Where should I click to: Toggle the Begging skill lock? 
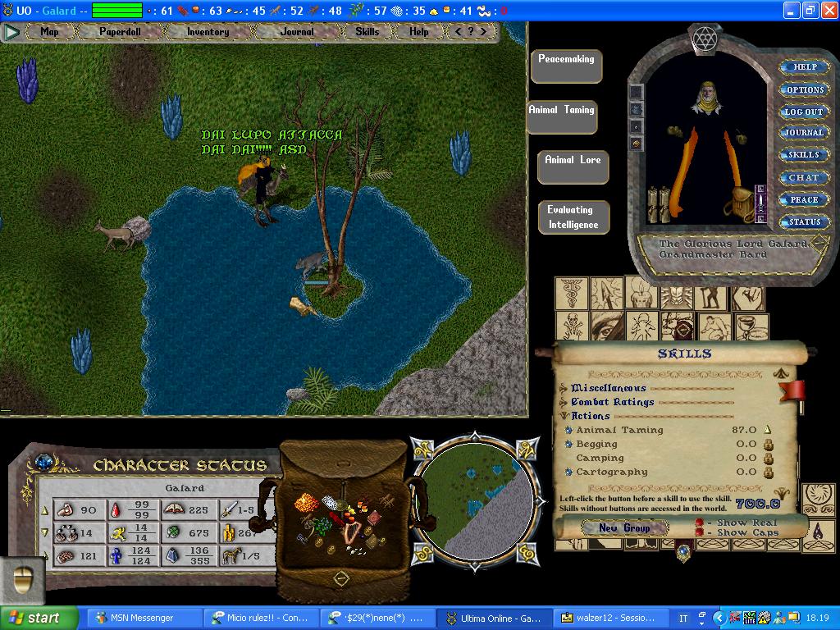pyautogui.click(x=768, y=444)
